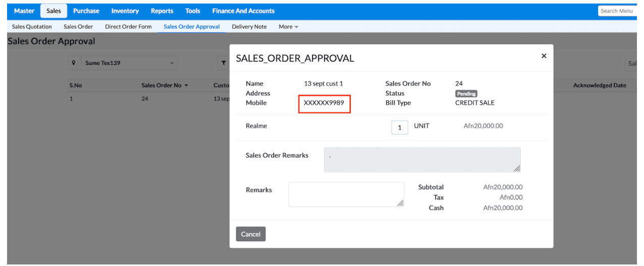Open the Inventory menu

(125, 11)
